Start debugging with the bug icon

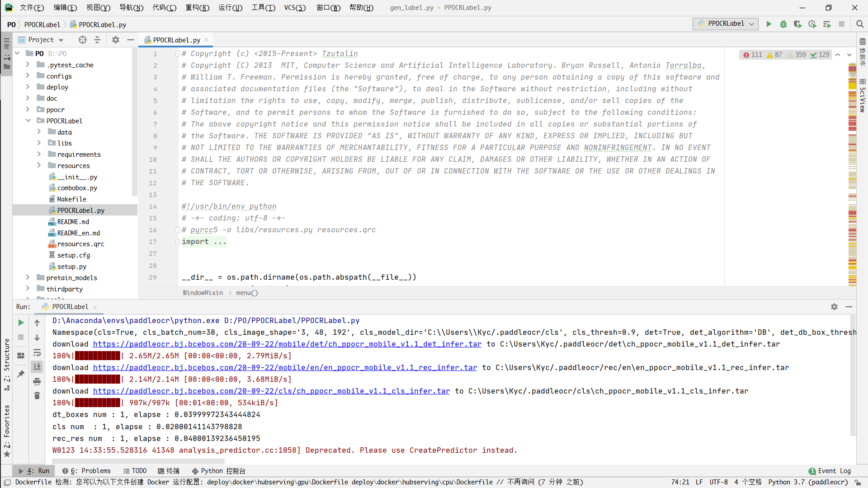(783, 24)
